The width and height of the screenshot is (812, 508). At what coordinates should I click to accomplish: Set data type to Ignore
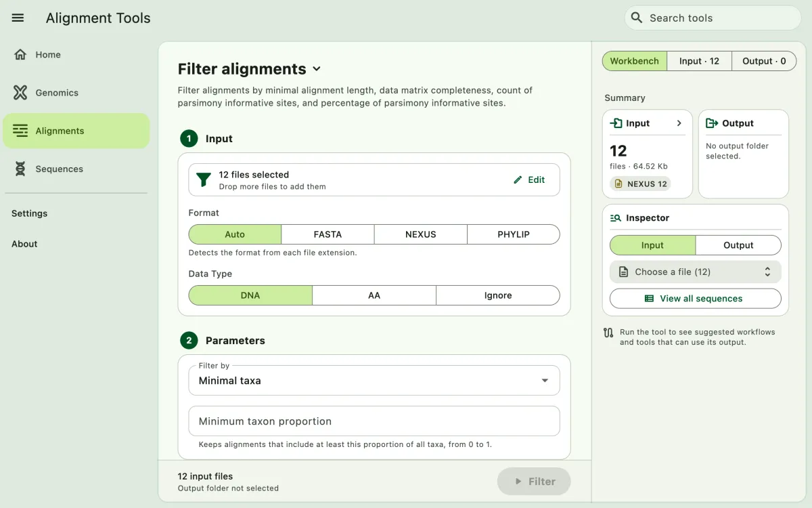click(x=498, y=295)
